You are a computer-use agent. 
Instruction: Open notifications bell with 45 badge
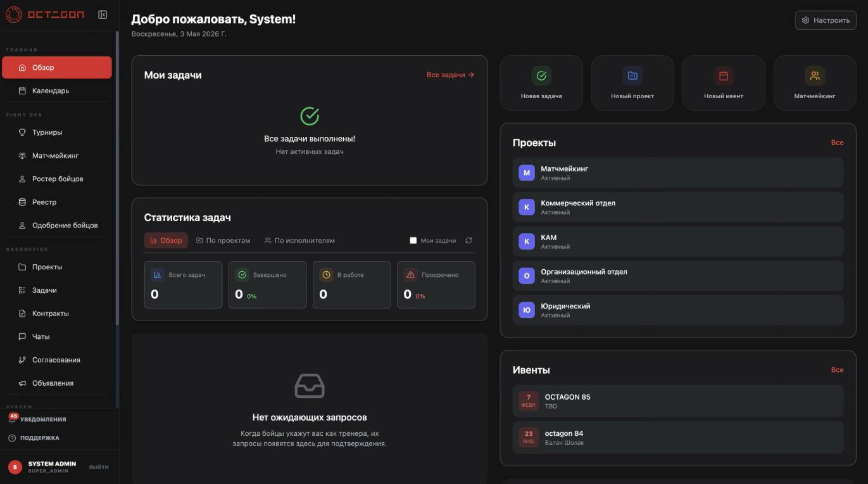[13, 418]
